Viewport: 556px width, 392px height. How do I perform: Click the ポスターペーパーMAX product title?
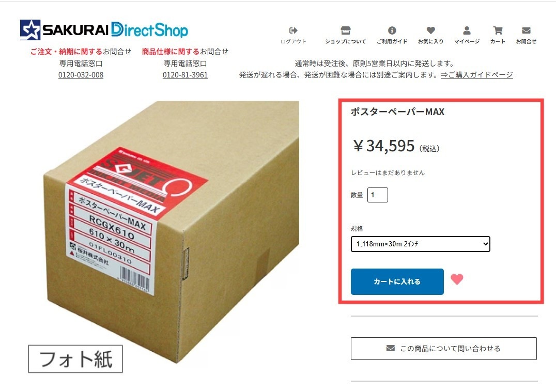(x=397, y=112)
